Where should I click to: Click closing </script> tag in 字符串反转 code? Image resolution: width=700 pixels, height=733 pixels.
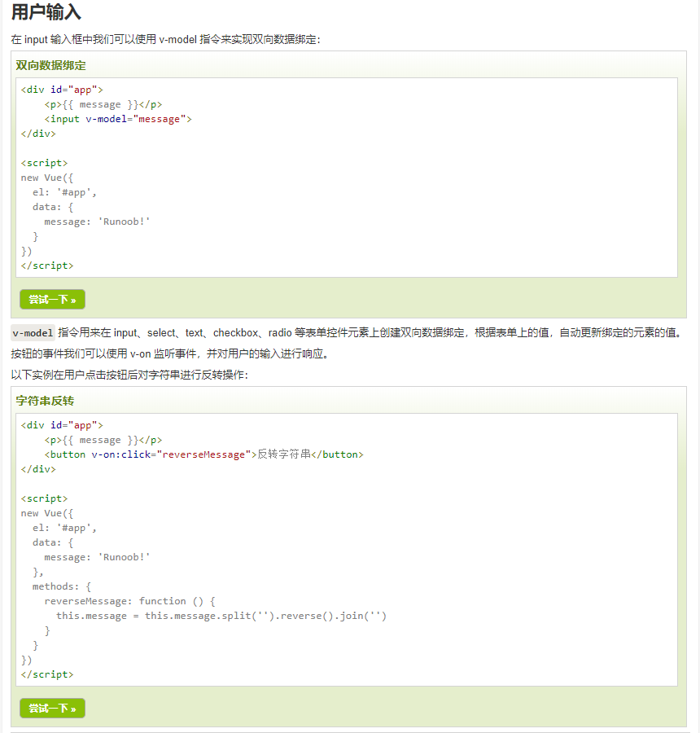pos(47,674)
